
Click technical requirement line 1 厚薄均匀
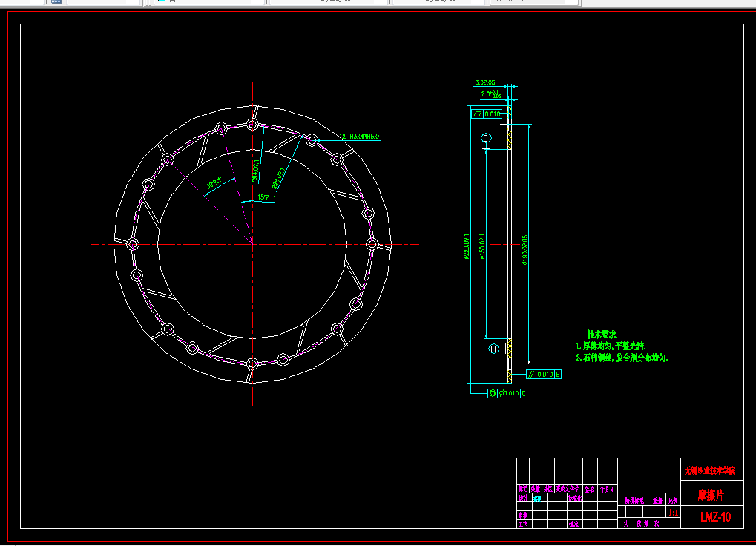[611, 346]
